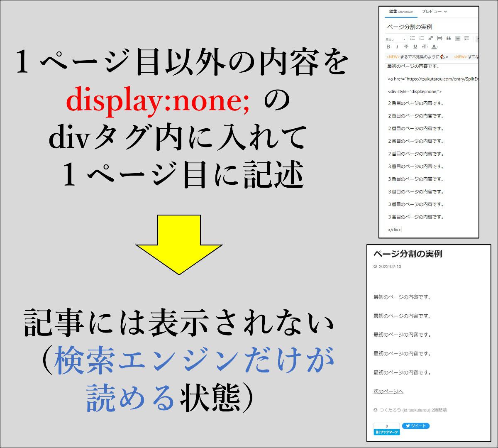Image resolution: width=498 pixels, height=448 pixels.
Task: Click the blockquote quotation icon
Action: 449,38
